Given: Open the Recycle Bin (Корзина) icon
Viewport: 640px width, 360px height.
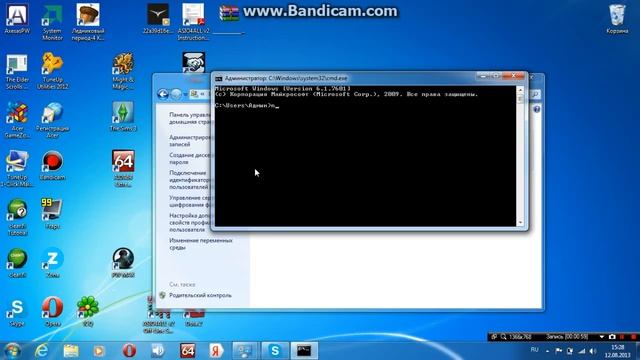Looking at the screenshot, I should tap(617, 19).
